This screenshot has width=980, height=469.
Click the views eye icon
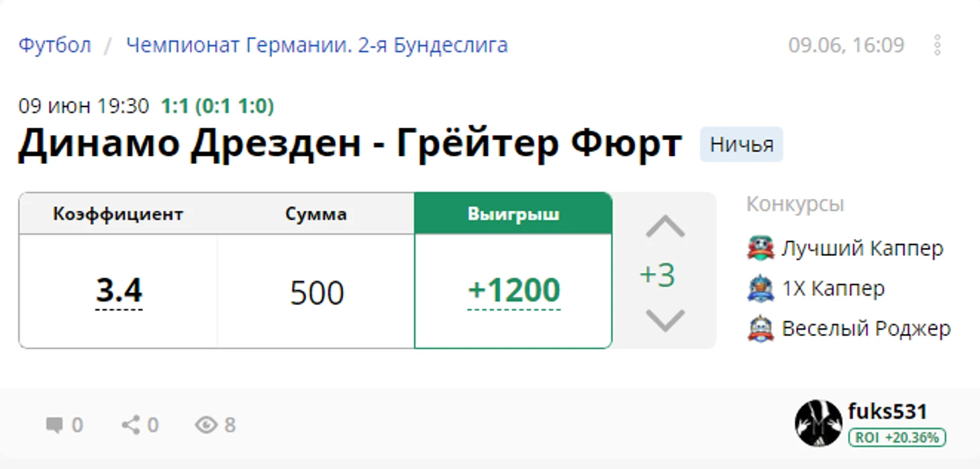click(x=206, y=425)
